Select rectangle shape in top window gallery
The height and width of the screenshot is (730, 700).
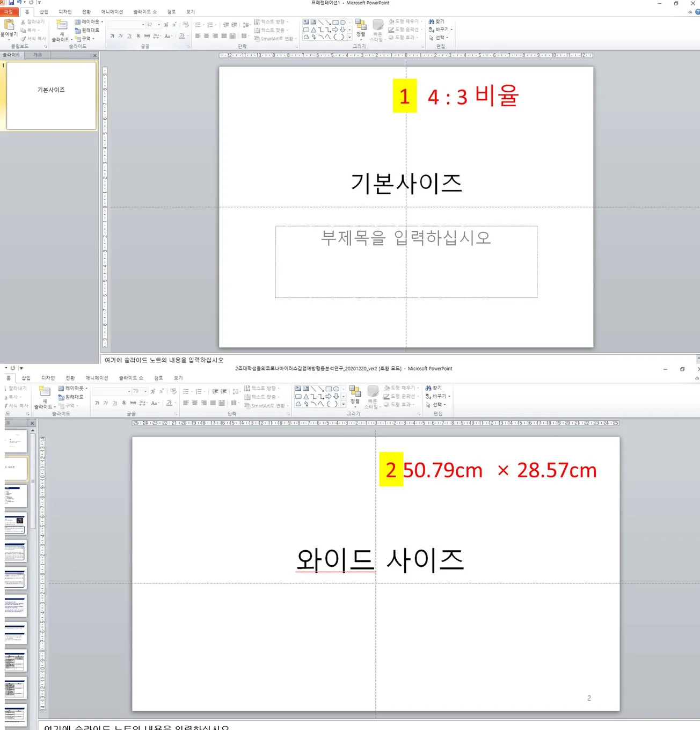(336, 23)
